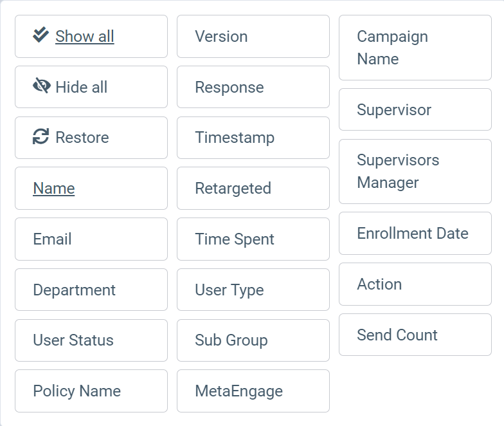Image resolution: width=504 pixels, height=426 pixels.
Task: Toggle the Response column button
Action: click(x=253, y=87)
